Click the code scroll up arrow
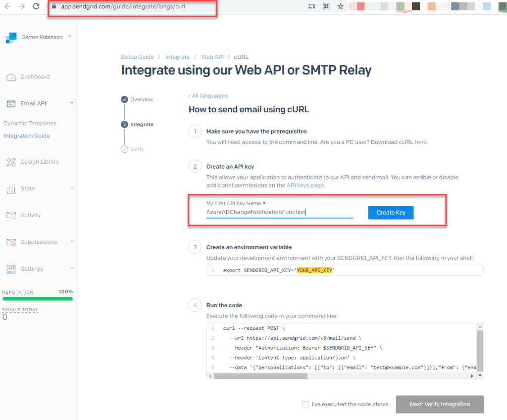 point(480,327)
